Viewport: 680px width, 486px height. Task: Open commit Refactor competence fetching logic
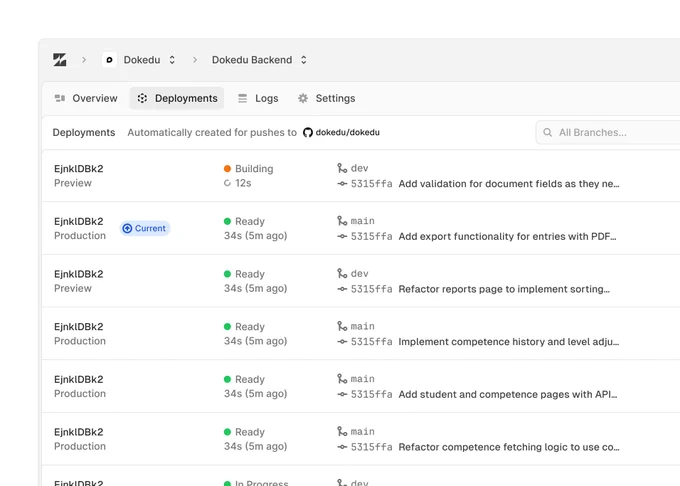(x=509, y=447)
